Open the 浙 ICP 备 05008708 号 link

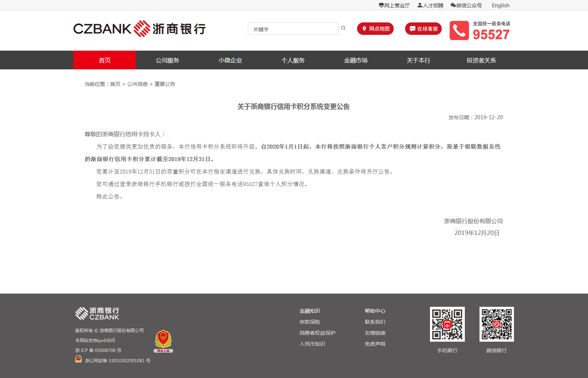[98, 350]
